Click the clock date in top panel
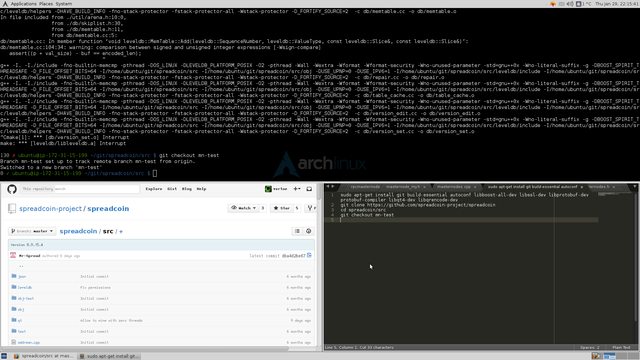Image resolution: width=640 pixels, height=360 pixels. (617, 4)
